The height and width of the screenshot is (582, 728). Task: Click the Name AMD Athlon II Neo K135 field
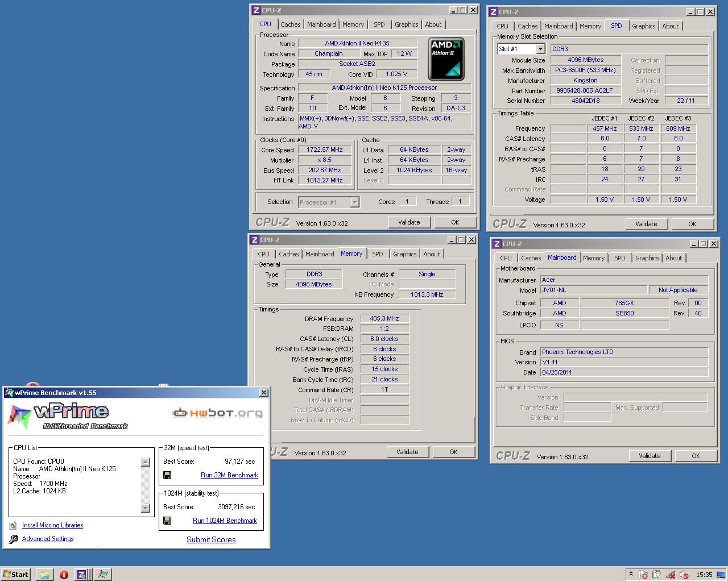357,43
